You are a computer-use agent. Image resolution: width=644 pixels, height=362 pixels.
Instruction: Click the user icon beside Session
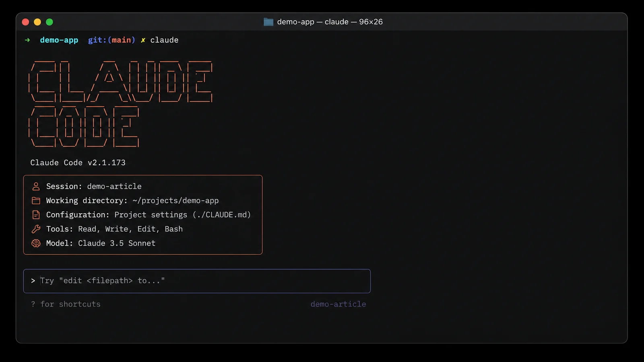36,186
